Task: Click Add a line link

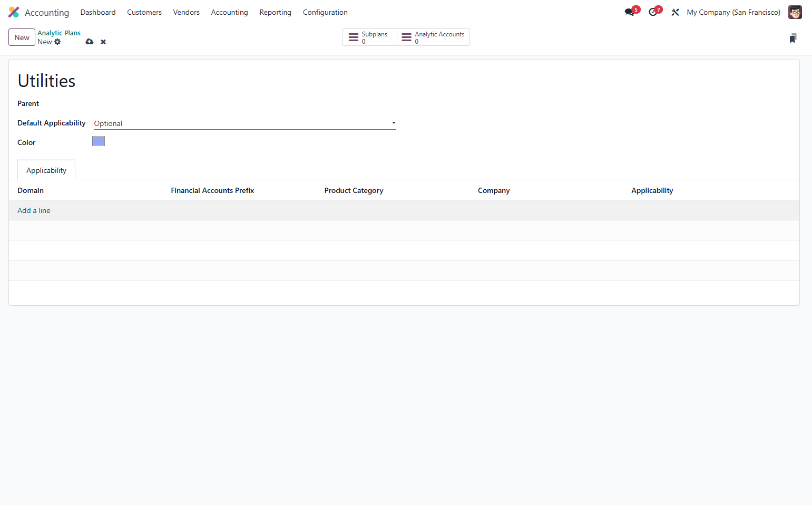Action: tap(34, 210)
